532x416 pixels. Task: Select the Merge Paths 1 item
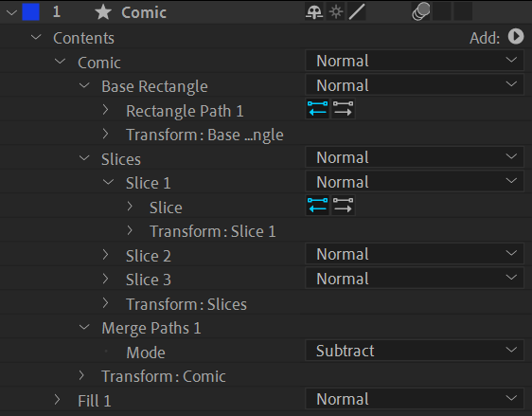tap(151, 328)
